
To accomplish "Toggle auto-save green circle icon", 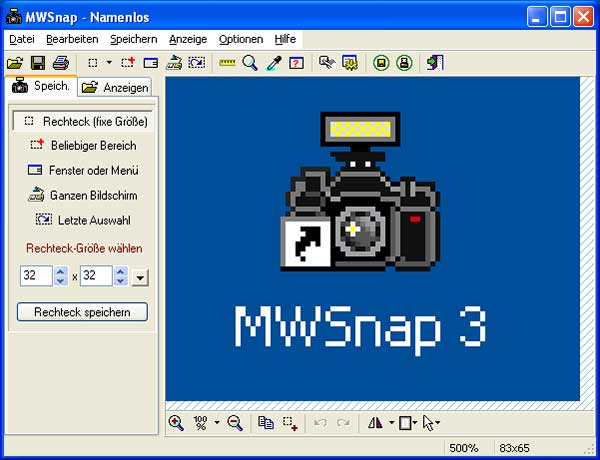I will point(381,63).
